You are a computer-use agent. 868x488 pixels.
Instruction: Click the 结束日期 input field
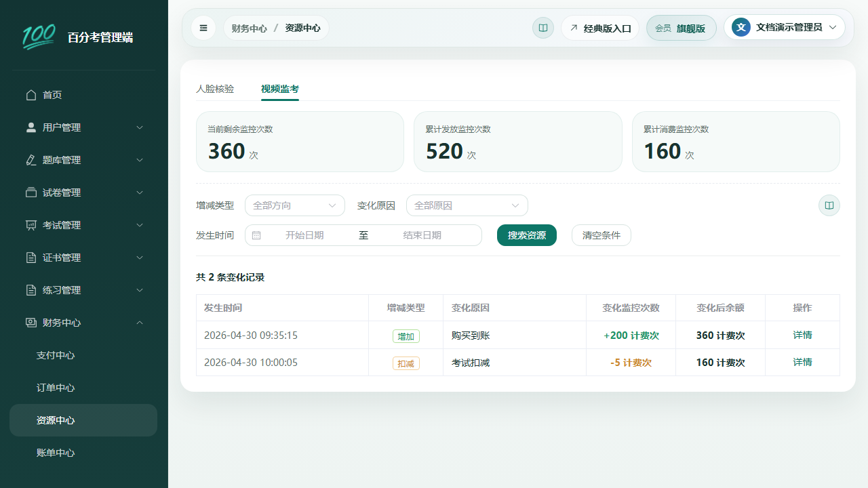click(422, 235)
